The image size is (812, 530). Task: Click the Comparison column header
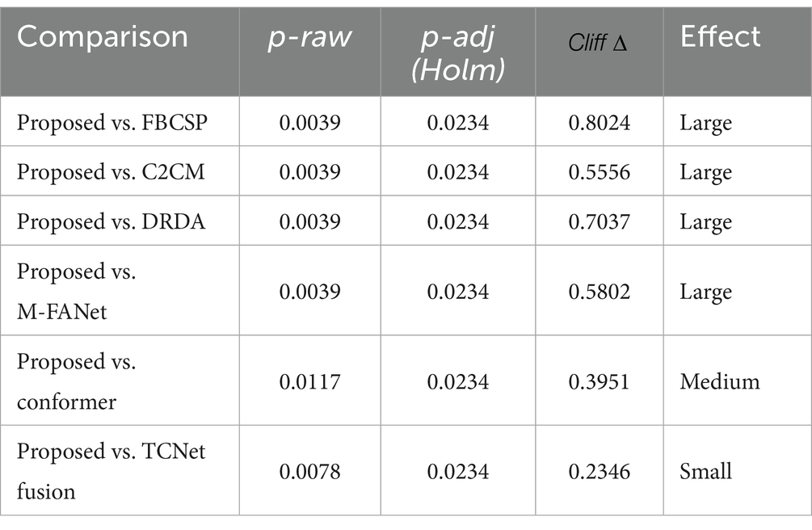103,37
